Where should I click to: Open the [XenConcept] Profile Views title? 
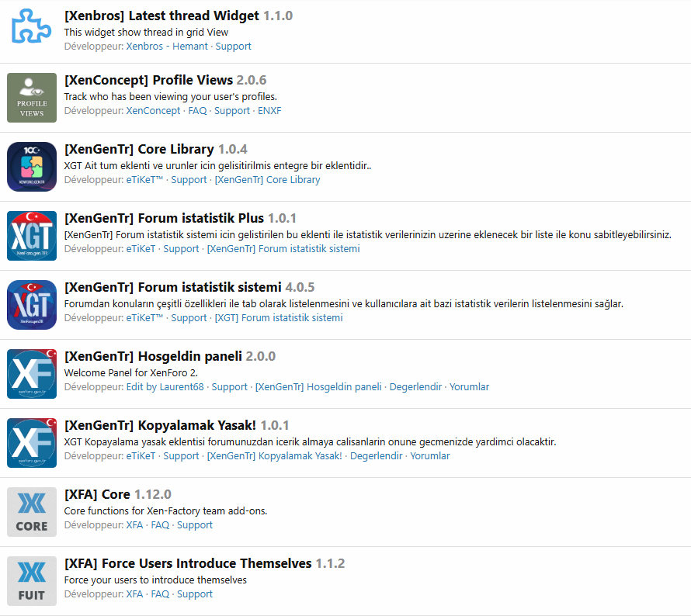[x=148, y=80]
